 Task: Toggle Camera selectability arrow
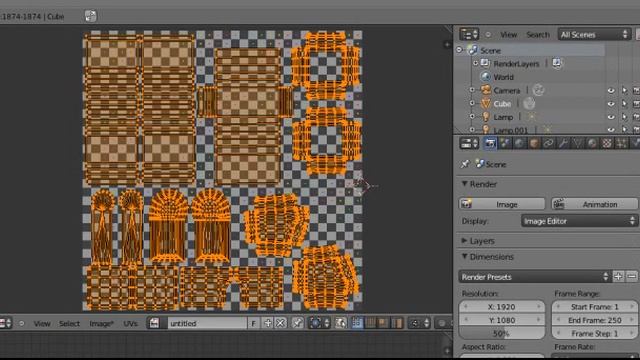(624, 91)
